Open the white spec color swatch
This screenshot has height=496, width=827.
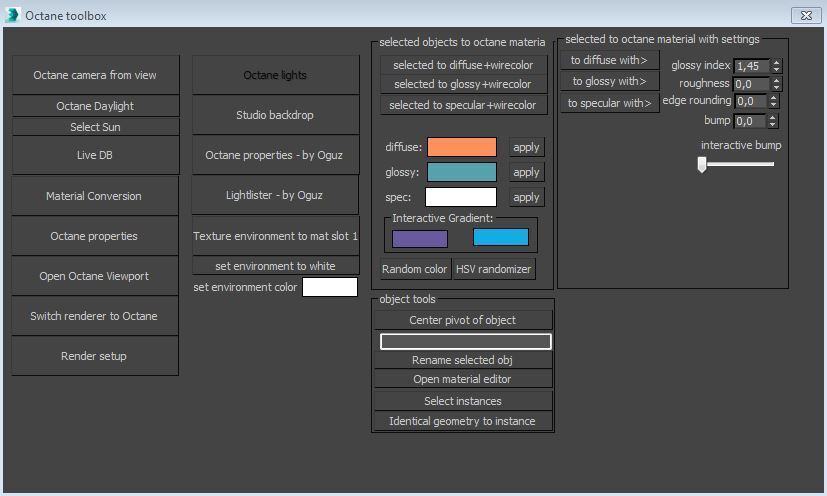pos(461,197)
